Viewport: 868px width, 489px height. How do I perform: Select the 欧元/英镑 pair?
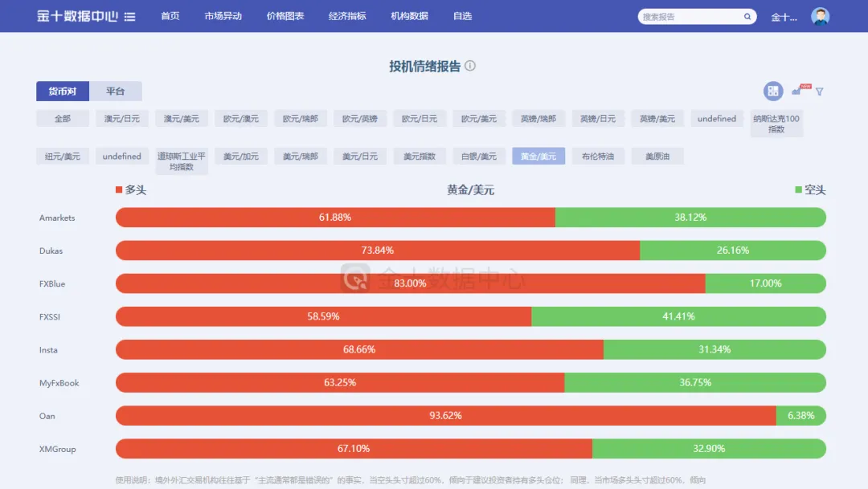[360, 118]
